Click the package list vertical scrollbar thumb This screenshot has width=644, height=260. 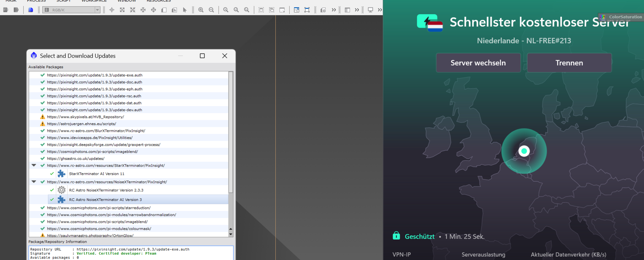tap(231, 132)
